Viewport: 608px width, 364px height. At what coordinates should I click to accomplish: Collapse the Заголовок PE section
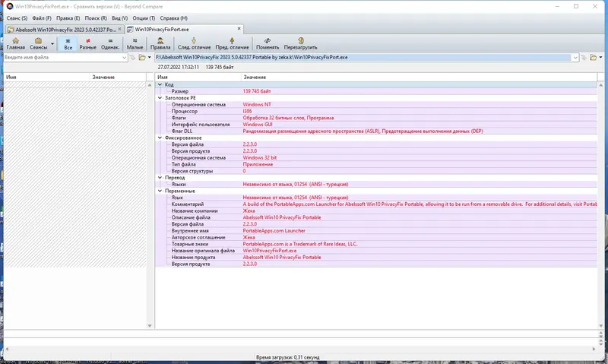(x=160, y=98)
